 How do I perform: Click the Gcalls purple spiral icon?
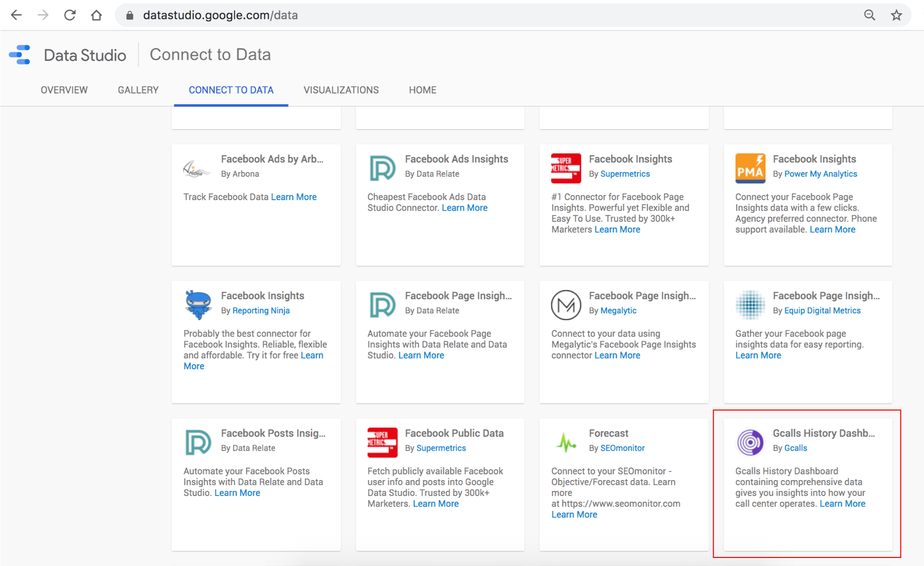coord(750,442)
